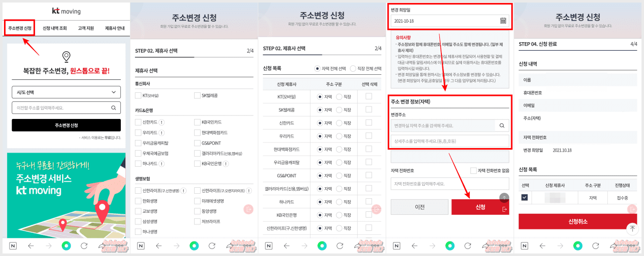This screenshot has height=256, width=644.
Task: Check the 자택 전화번호 없음 checkbox
Action: pos(473,171)
